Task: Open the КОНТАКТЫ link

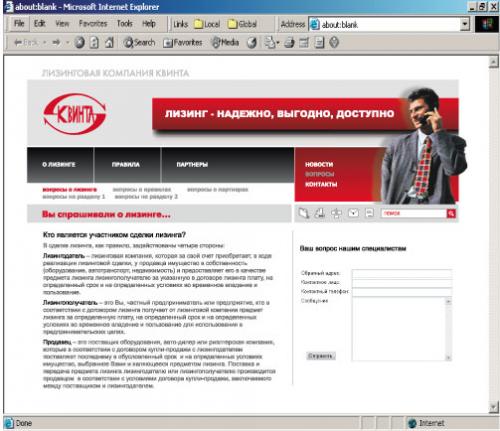Action: point(321,184)
